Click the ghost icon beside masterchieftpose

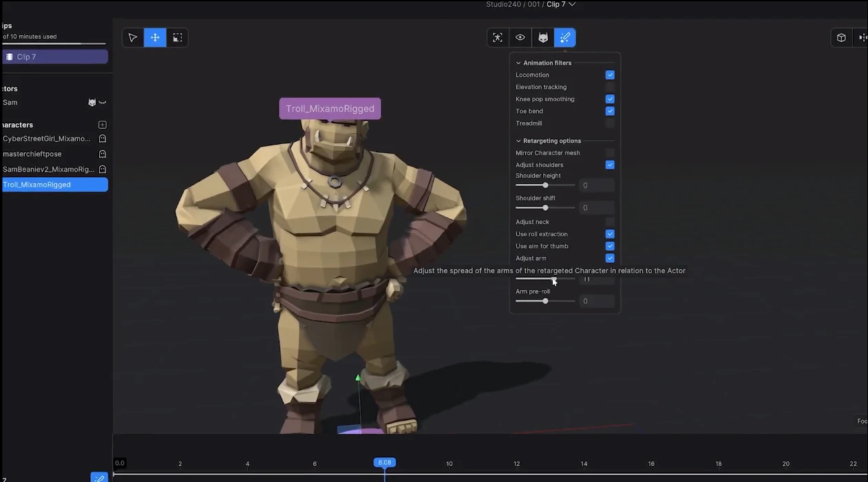(x=102, y=154)
